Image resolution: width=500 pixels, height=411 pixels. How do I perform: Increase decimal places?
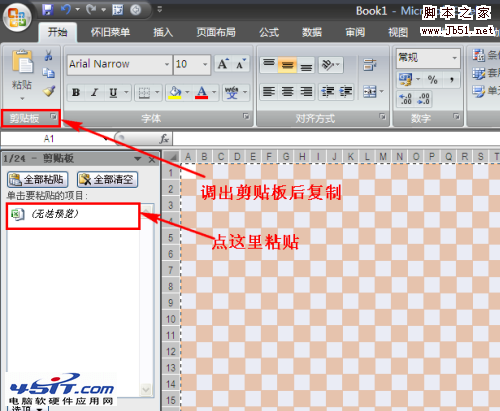pyautogui.click(x=405, y=99)
